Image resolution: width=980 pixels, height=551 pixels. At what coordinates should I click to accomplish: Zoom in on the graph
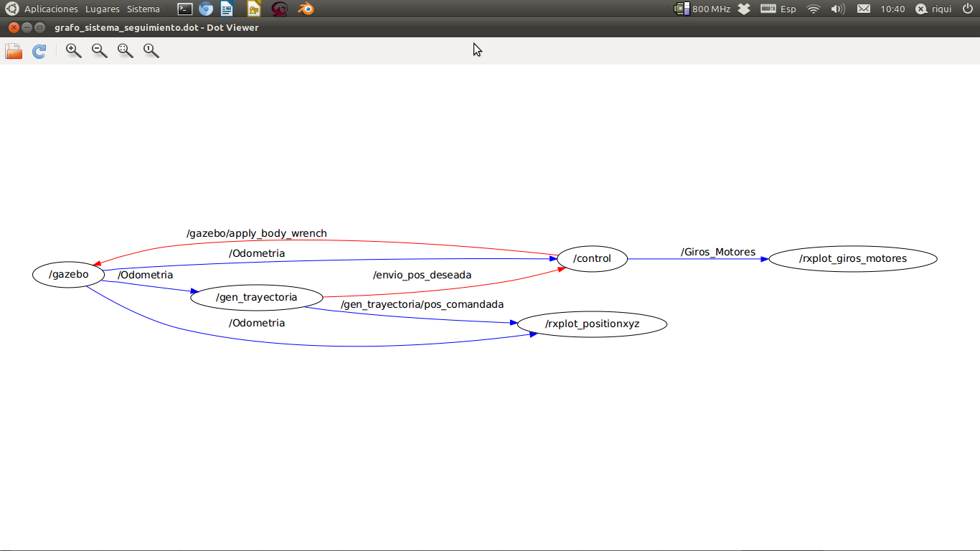73,51
